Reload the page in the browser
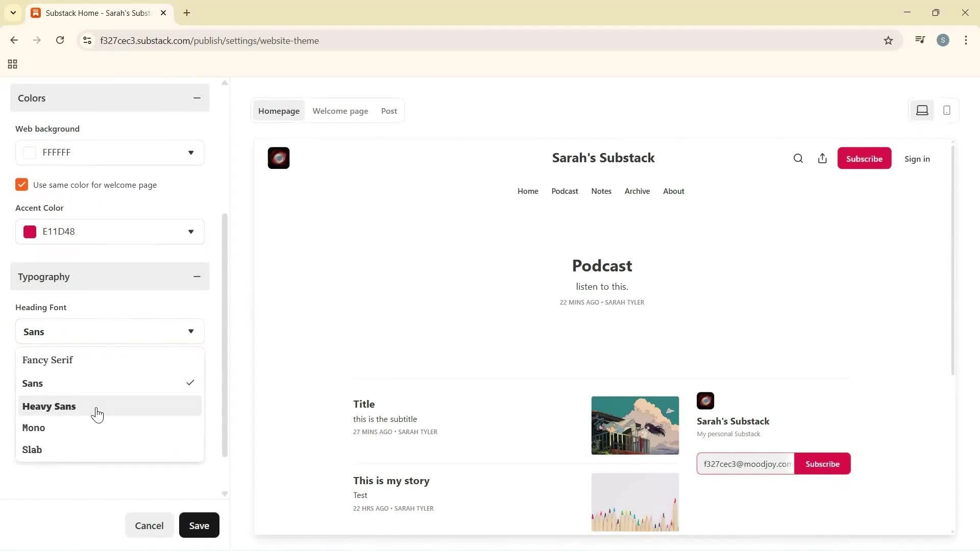 pos(60,40)
